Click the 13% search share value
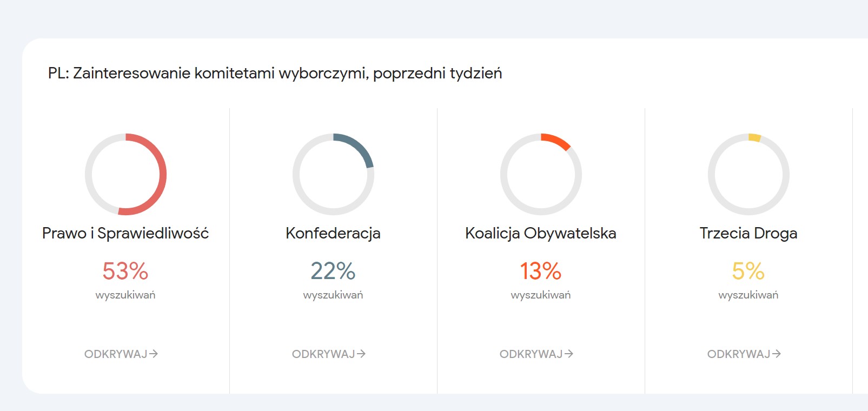Screen dimensions: 868x411 (541, 271)
